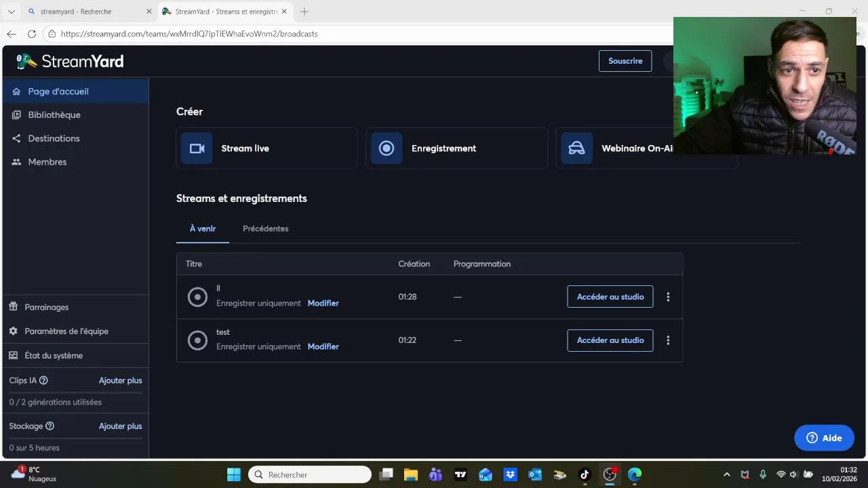The width and height of the screenshot is (868, 488).
Task: Open TradingView from the taskbar
Action: coord(460,474)
